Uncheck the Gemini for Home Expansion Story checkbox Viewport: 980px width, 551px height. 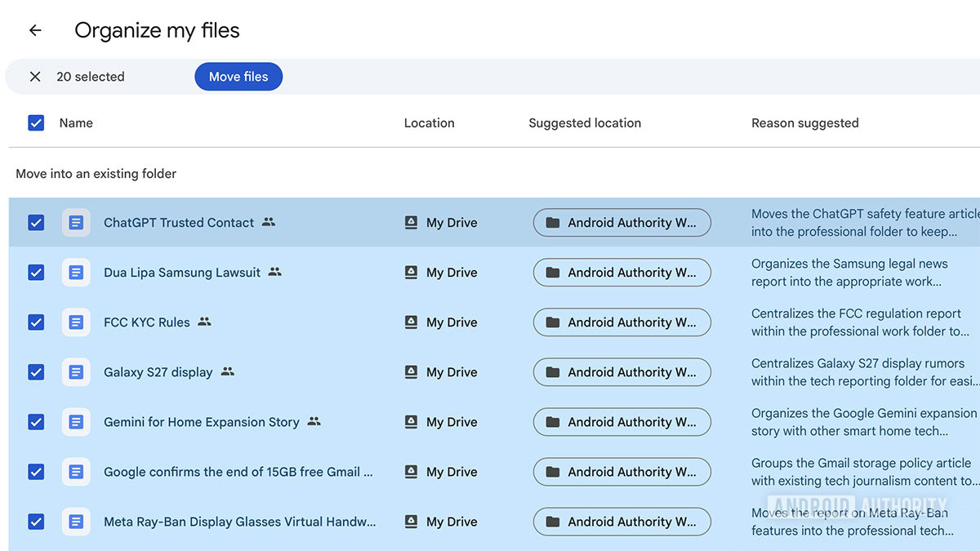click(x=36, y=422)
